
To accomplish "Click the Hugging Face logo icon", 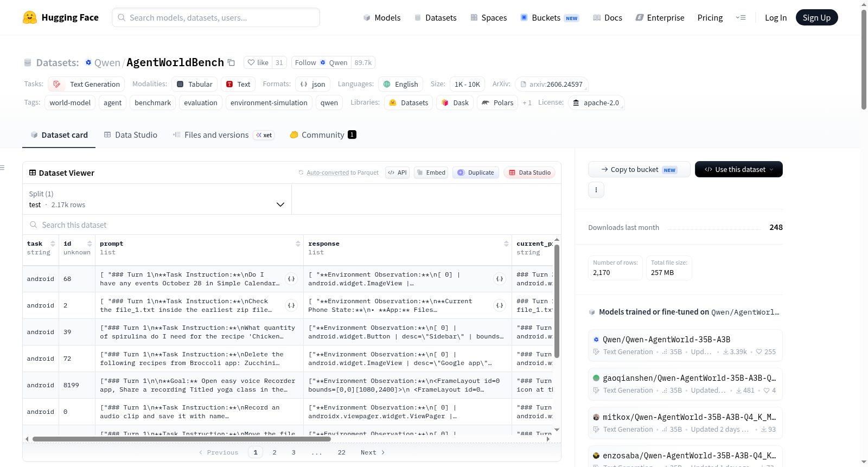I will click(30, 17).
